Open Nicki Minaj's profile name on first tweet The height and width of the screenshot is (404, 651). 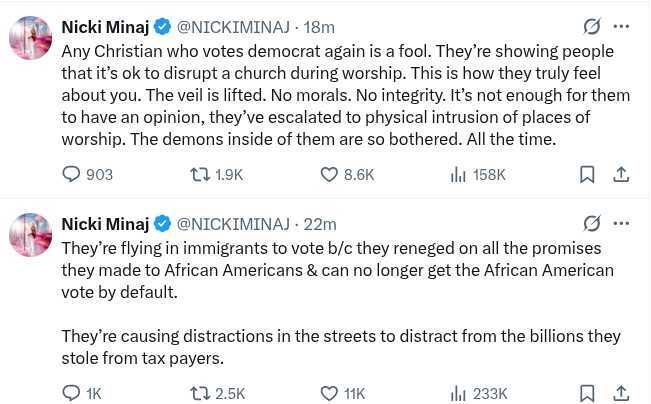[104, 27]
